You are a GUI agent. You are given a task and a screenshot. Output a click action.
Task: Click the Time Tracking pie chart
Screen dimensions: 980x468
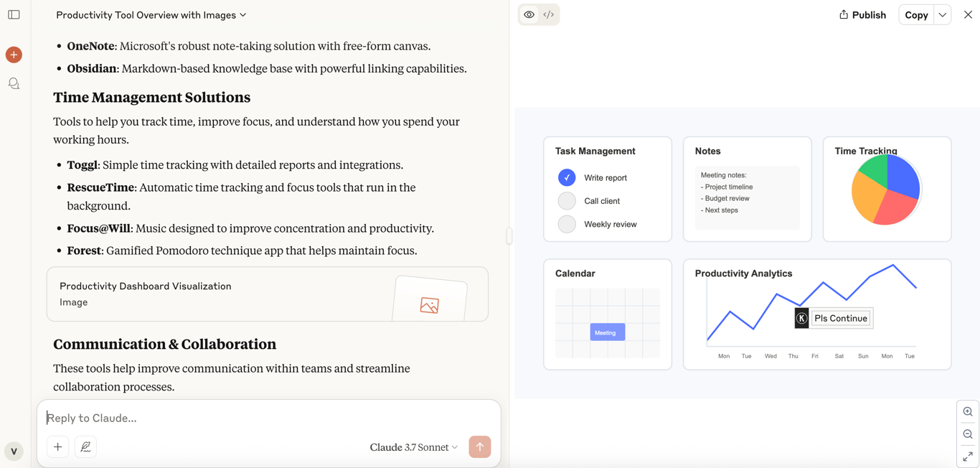coord(886,190)
